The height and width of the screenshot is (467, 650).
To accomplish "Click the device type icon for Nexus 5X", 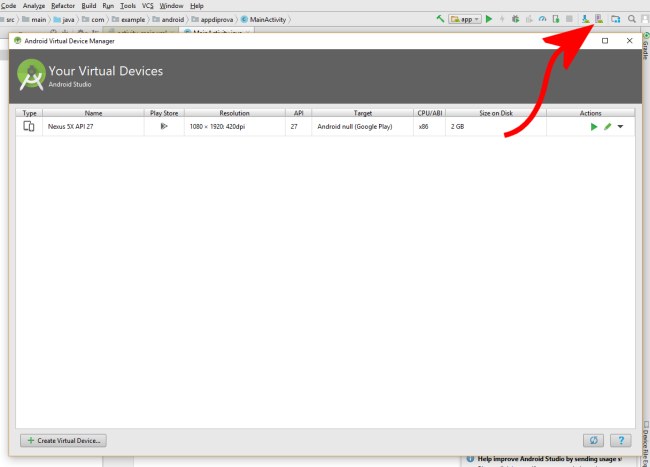I will click(29, 126).
